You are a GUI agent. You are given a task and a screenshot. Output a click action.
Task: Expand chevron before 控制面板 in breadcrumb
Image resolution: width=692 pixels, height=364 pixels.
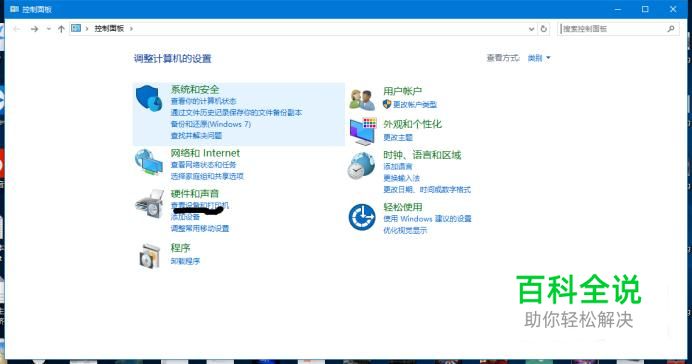86,29
